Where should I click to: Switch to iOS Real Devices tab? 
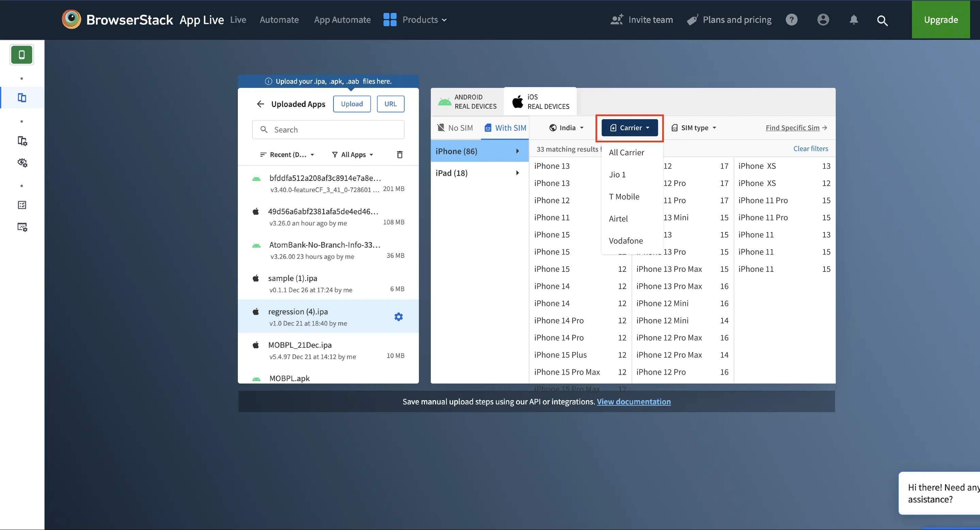(540, 101)
